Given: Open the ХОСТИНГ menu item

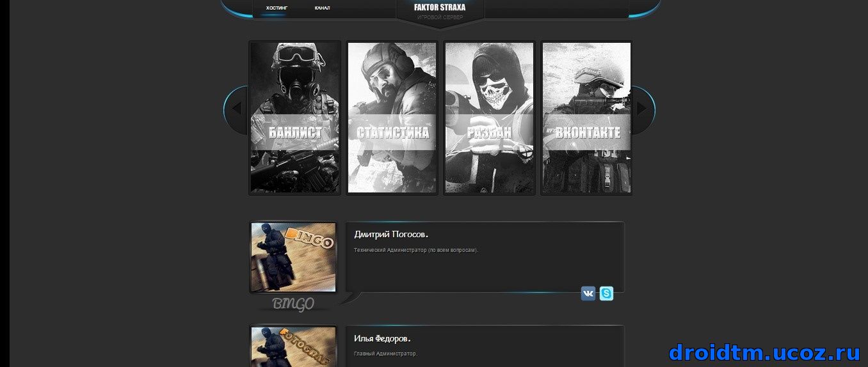Looking at the screenshot, I should pos(277,8).
